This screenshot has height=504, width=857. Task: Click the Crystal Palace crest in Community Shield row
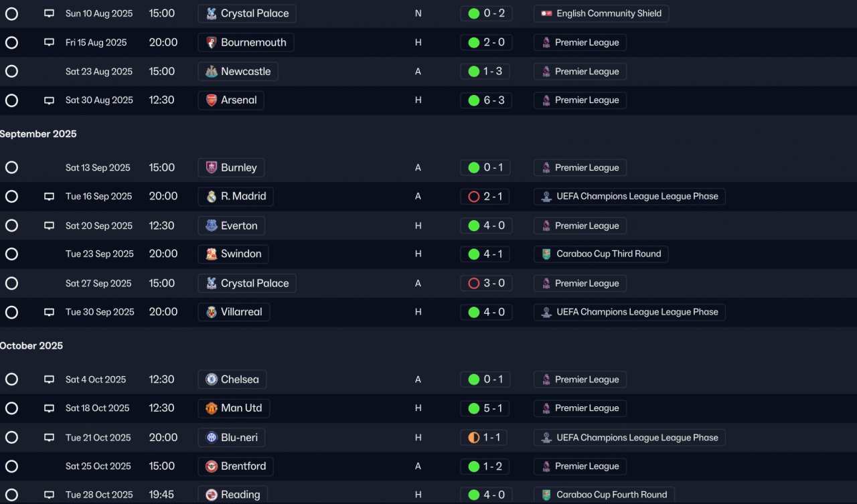(x=212, y=13)
